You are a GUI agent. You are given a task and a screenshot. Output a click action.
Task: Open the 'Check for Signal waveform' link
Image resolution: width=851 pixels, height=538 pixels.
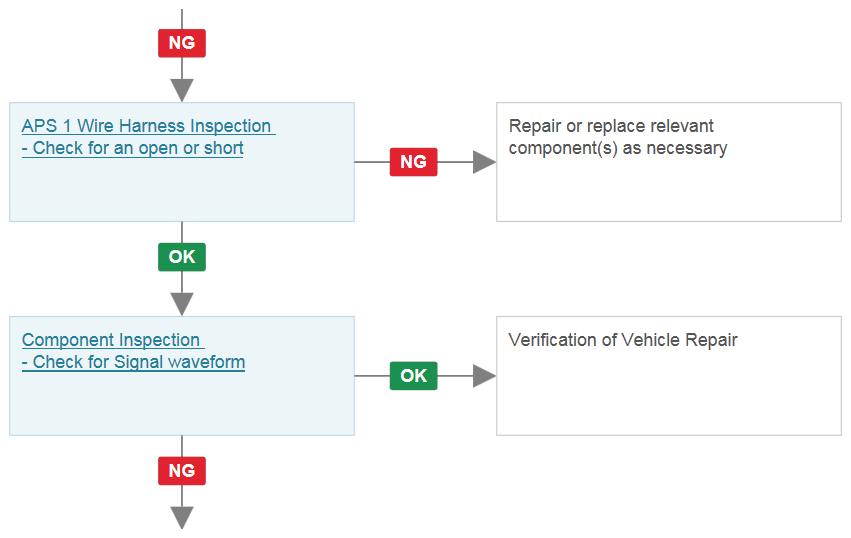pyautogui.click(x=134, y=362)
